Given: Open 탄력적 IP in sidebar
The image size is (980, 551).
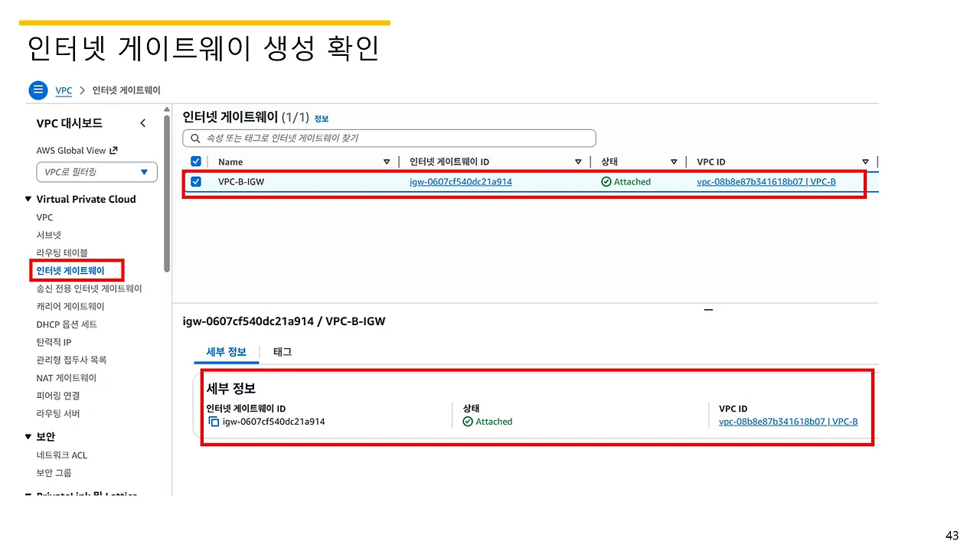Looking at the screenshot, I should coord(54,342).
